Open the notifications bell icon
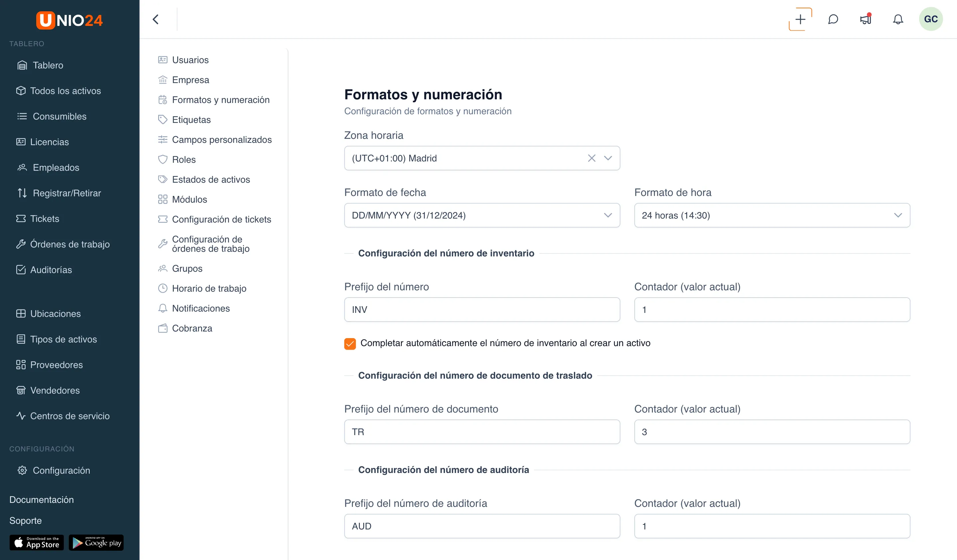The width and height of the screenshot is (957, 560). (898, 19)
